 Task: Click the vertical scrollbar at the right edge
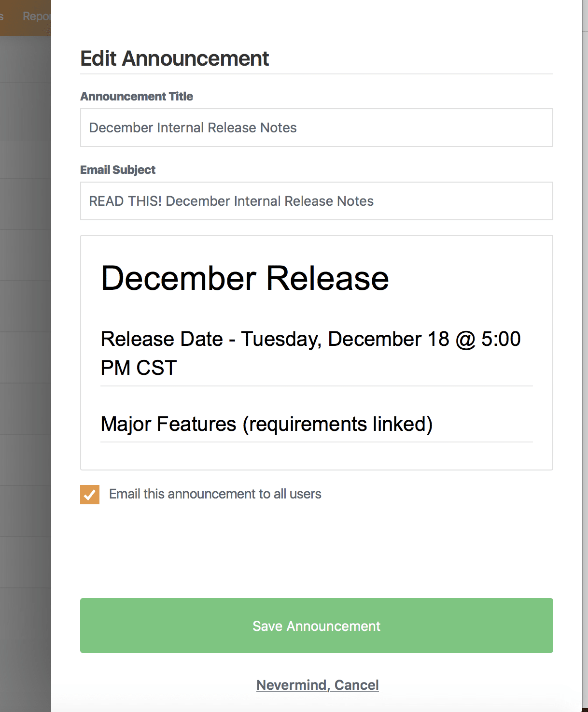[585, 338]
